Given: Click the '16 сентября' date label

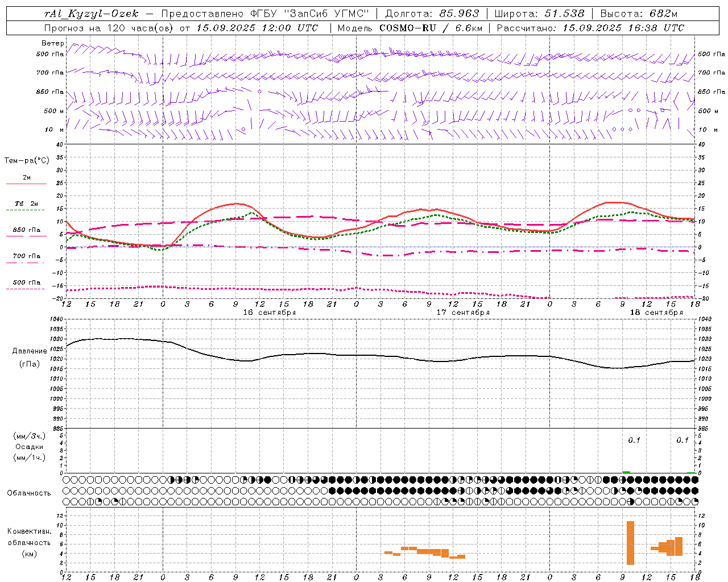Looking at the screenshot, I should coord(270,313).
